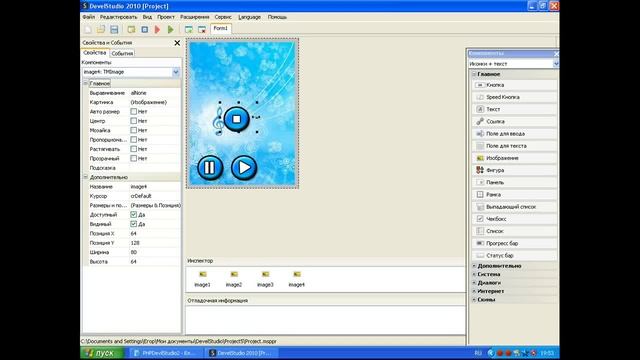Pick the Чекбокс component
The height and width of the screenshot is (360, 640).
(514, 219)
